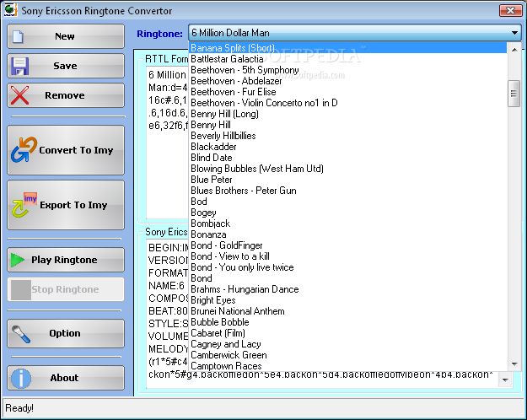Select Blind Date ringtone
527x420 pixels.
pyautogui.click(x=347, y=158)
